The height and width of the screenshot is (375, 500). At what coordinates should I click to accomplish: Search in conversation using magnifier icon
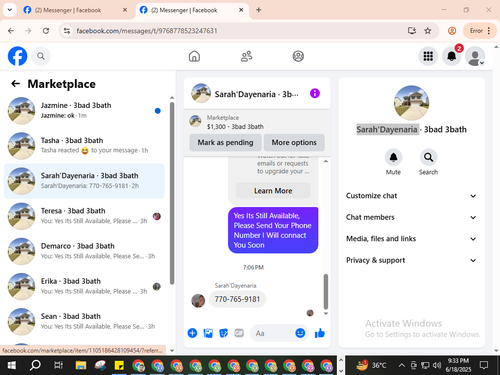pyautogui.click(x=428, y=157)
